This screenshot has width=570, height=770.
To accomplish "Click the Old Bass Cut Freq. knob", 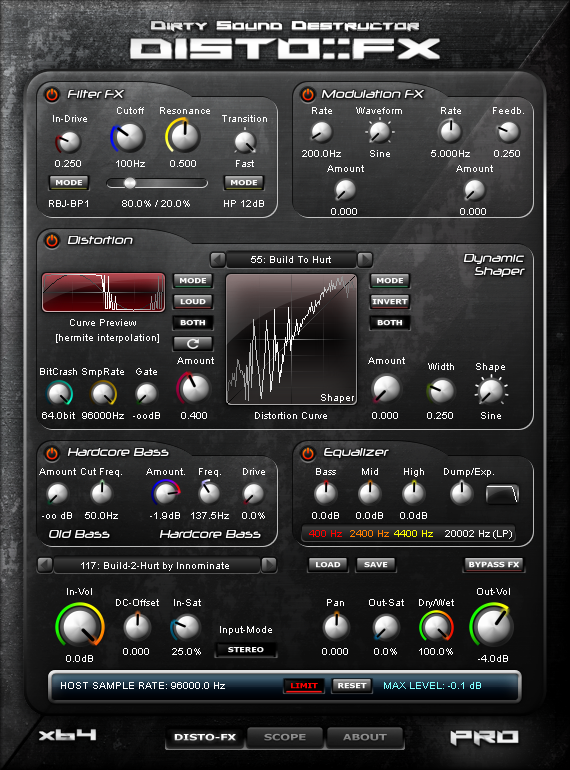I will (102, 494).
